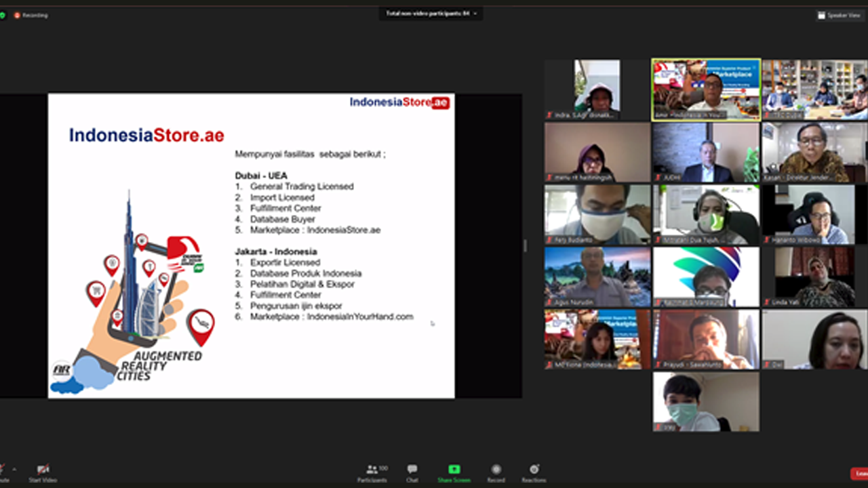Click the 'Database Buyer' list item

click(x=283, y=219)
